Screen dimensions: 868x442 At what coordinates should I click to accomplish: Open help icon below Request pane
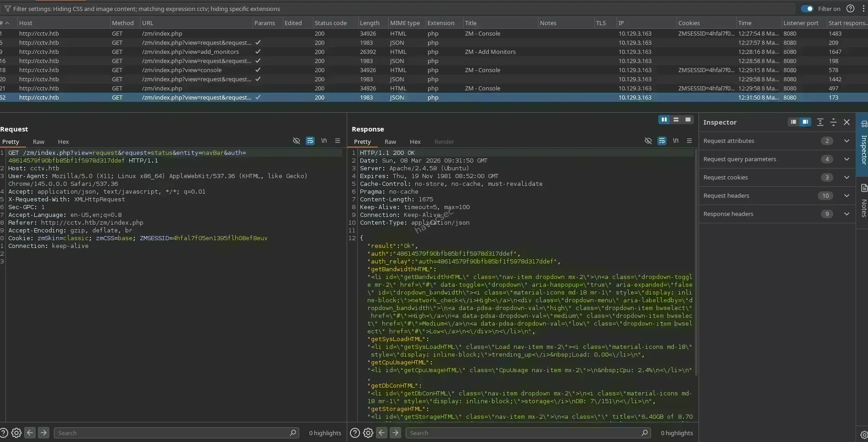tap(4, 433)
